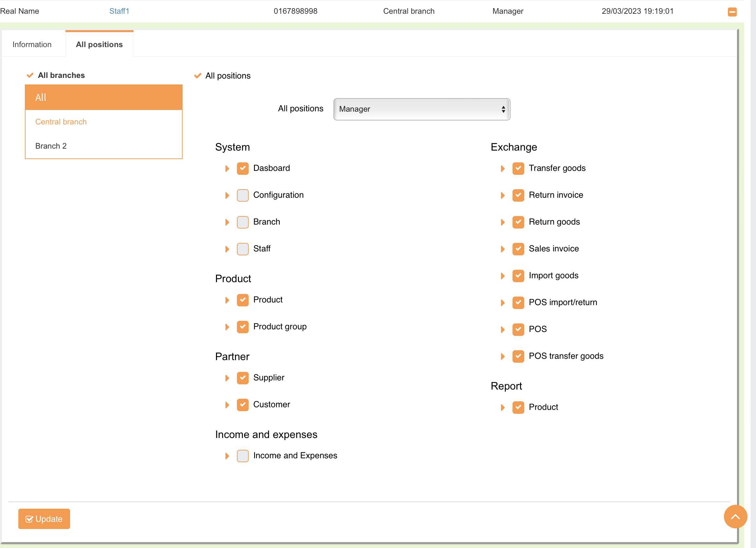Click the All branches checkmark icon
This screenshot has width=756, height=548.
click(x=30, y=75)
